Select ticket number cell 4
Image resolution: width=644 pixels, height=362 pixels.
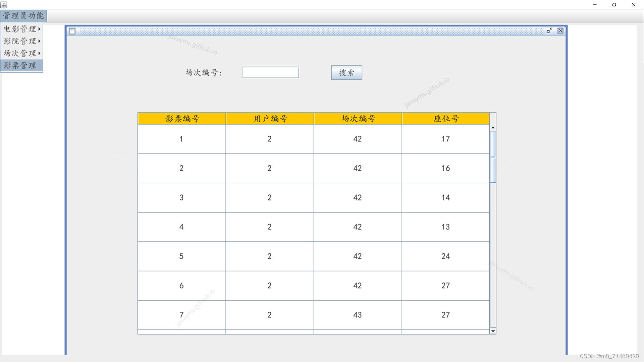click(181, 227)
